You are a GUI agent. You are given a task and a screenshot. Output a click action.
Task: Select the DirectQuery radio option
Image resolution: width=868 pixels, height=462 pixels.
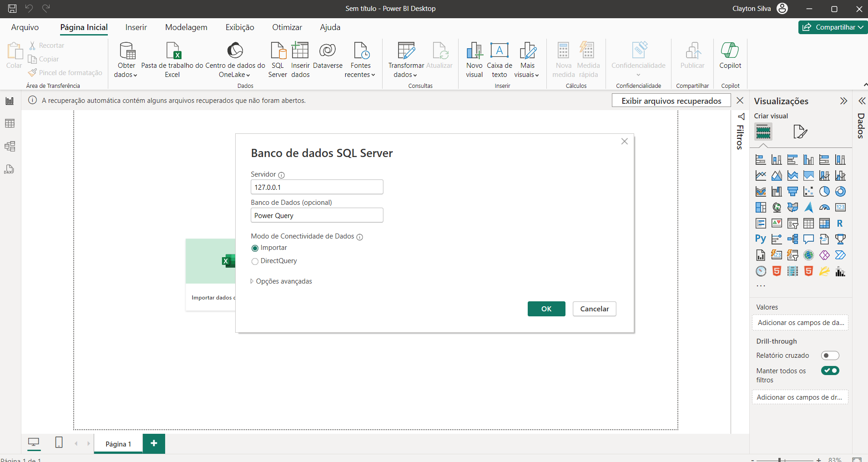[255, 261]
